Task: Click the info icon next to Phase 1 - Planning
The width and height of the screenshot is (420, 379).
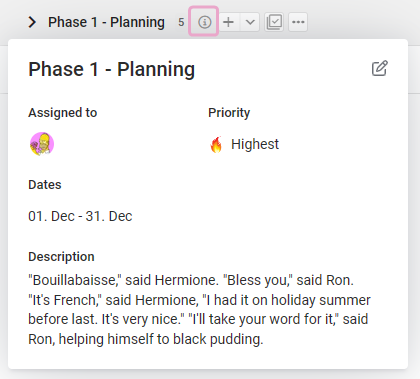Action: coord(204,22)
